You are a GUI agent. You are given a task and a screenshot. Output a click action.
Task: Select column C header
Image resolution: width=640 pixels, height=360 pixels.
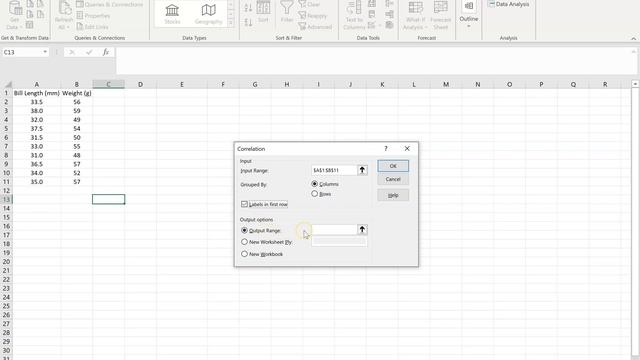[x=109, y=84]
